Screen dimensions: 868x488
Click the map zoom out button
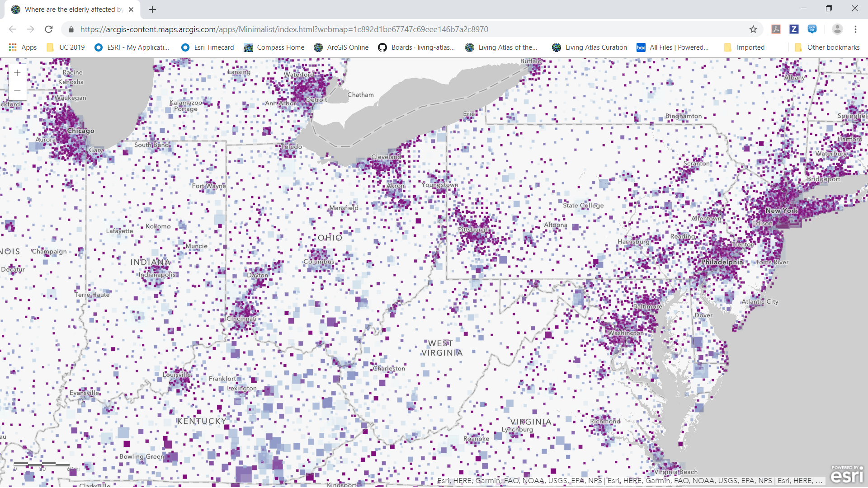pos(17,90)
